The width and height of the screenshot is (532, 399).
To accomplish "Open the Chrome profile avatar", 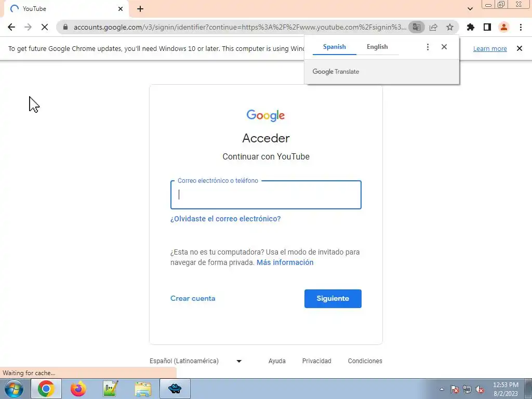I will (x=504, y=27).
